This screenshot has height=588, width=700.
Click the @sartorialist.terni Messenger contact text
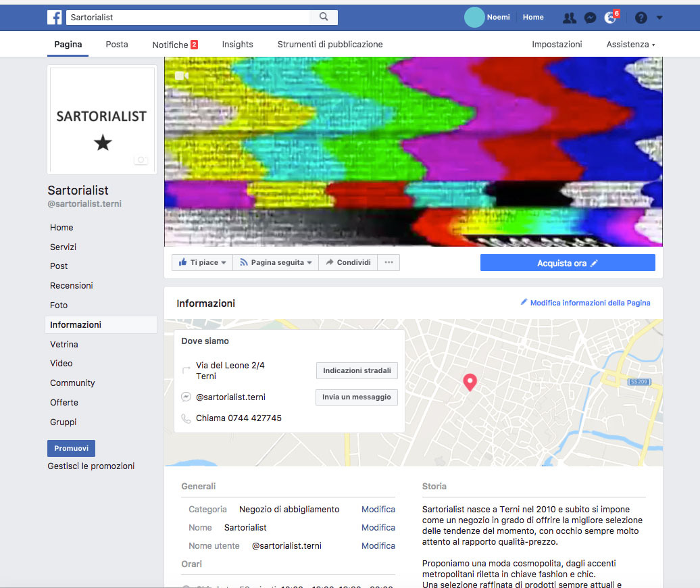coord(231,397)
